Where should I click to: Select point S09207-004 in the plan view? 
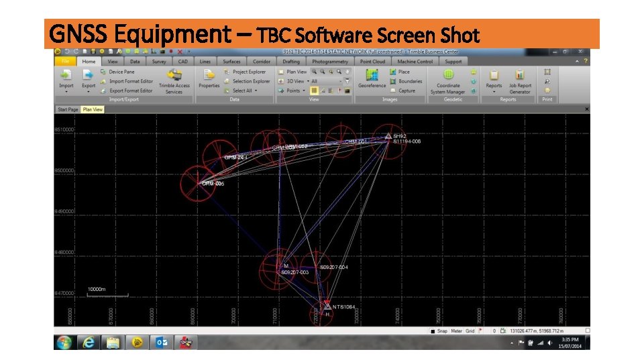(316, 267)
